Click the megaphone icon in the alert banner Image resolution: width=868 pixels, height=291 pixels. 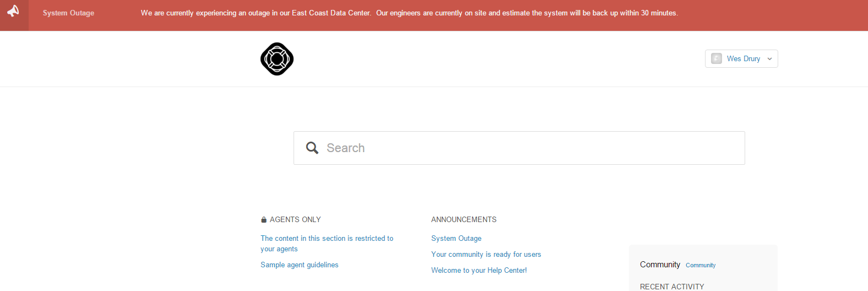14,12
